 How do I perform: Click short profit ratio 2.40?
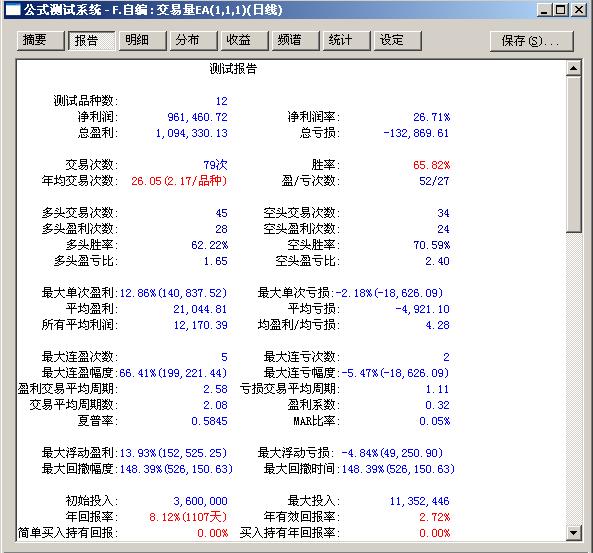coord(437,261)
